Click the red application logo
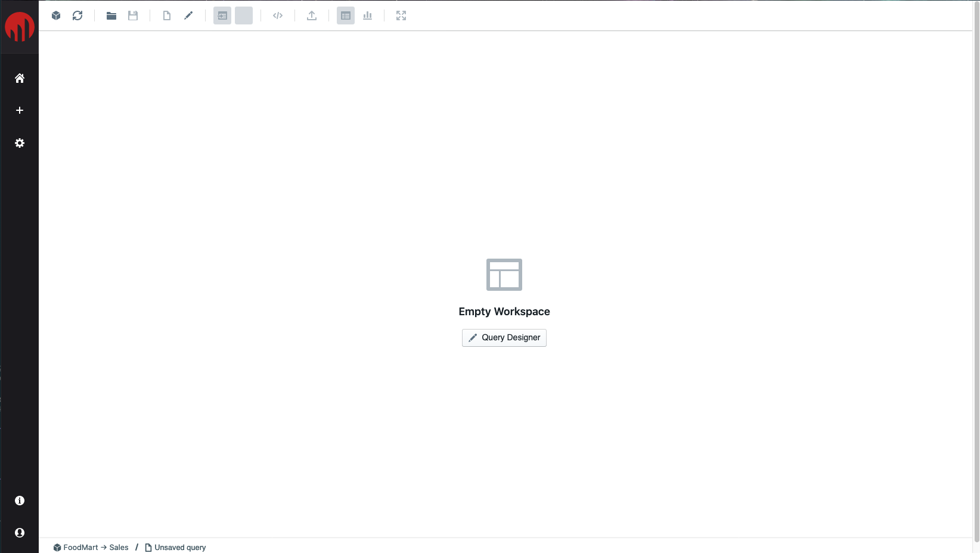 tap(19, 27)
